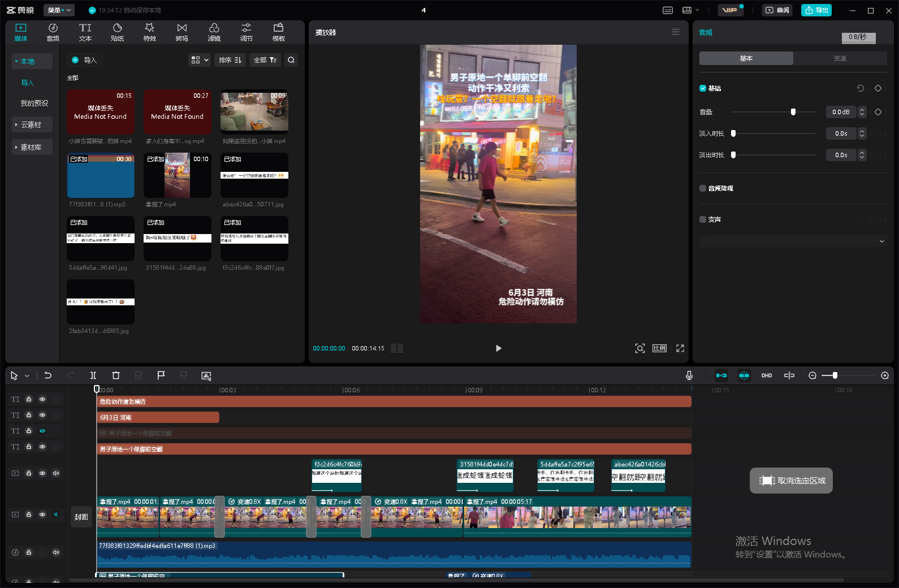Click the microphone record voiceover icon
Image resolution: width=899 pixels, height=588 pixels.
click(x=689, y=375)
